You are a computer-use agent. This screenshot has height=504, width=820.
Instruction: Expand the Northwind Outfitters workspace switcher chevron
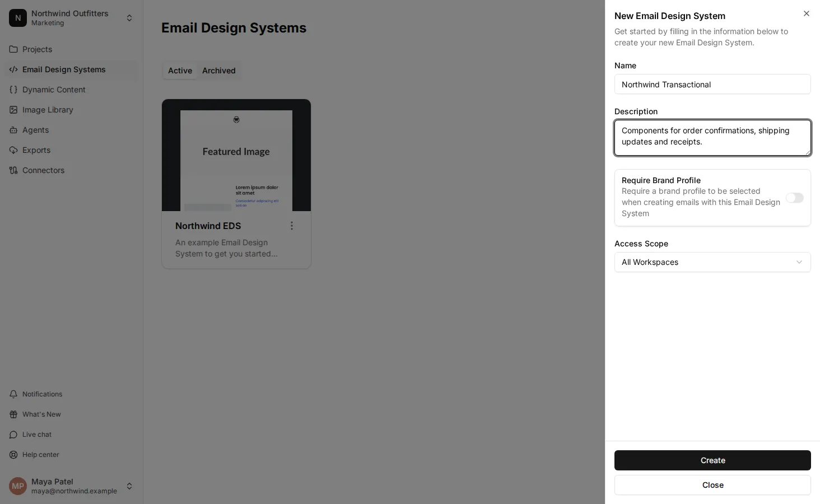[x=129, y=18]
